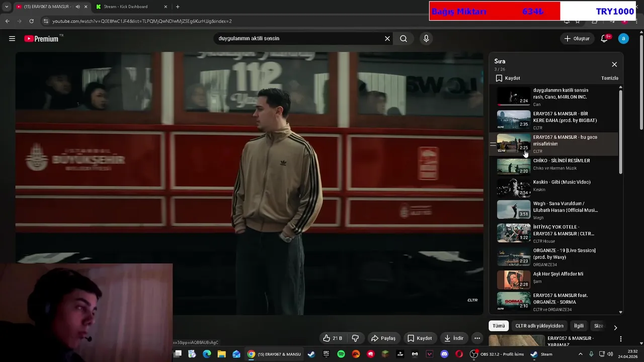This screenshot has height=362, width=644.
Task: Play bu gece misafirinim from queue
Action: coord(553,144)
